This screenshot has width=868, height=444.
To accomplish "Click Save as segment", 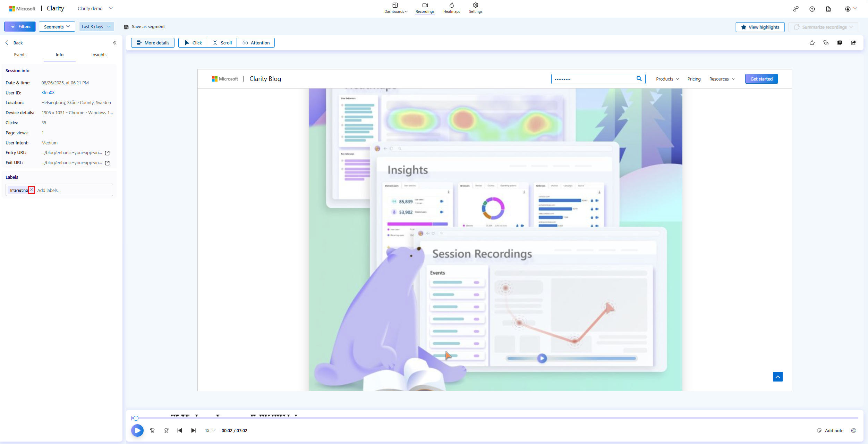I will click(x=144, y=27).
